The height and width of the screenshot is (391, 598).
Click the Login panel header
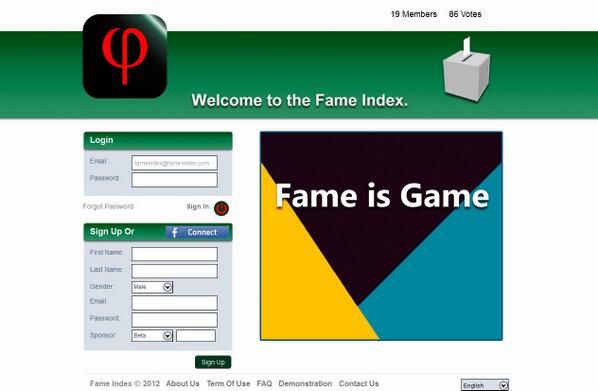(x=158, y=140)
